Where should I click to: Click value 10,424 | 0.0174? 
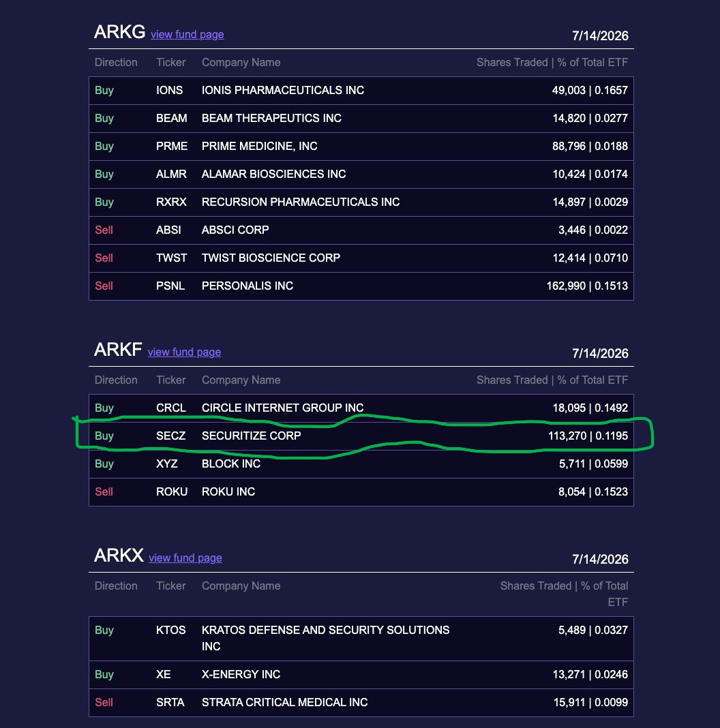(590, 174)
